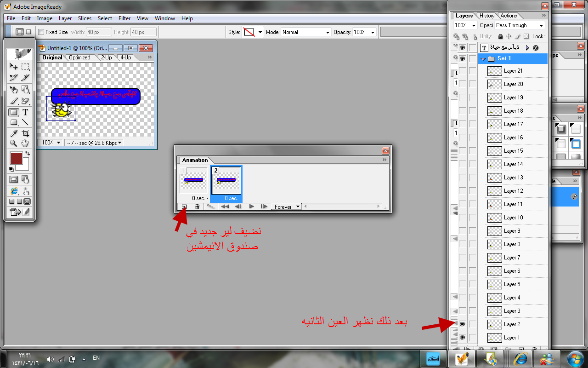588x368 pixels.
Task: Play the animation
Action: (251, 207)
